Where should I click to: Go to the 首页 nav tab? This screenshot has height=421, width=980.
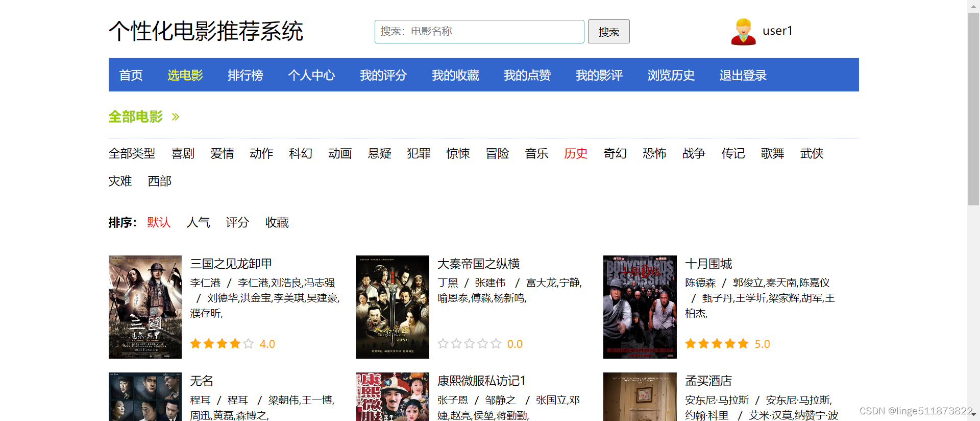131,75
